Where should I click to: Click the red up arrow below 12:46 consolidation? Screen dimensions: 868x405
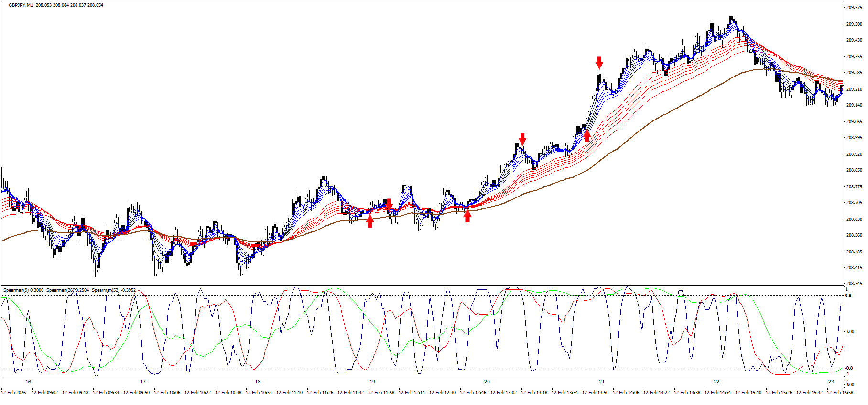click(x=467, y=216)
